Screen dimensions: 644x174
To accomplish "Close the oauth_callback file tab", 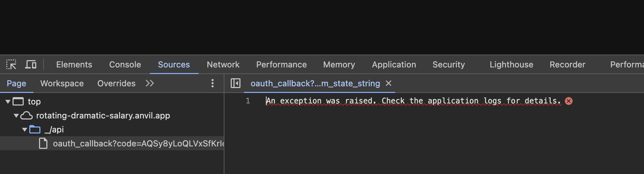I will point(389,83).
